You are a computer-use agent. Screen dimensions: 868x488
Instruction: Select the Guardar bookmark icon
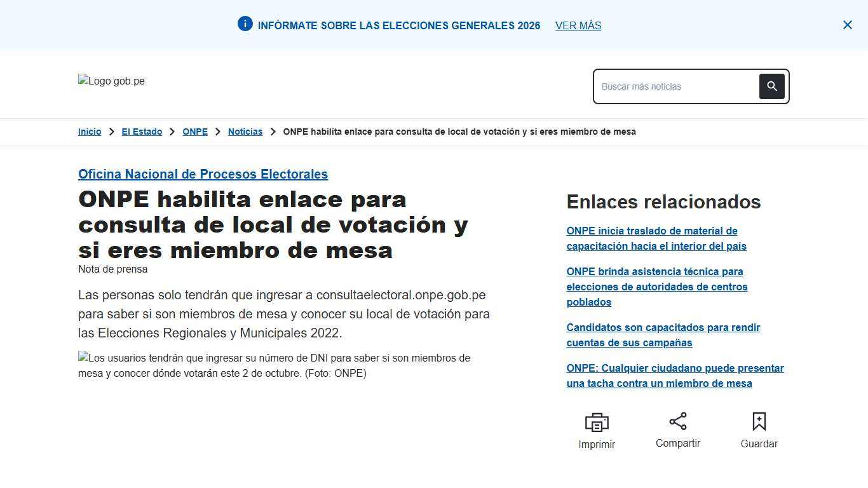point(759,421)
